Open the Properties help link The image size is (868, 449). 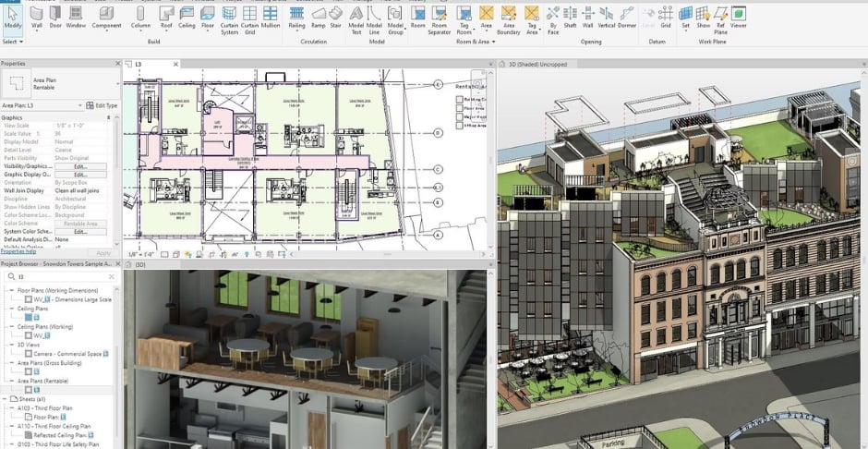tap(18, 252)
